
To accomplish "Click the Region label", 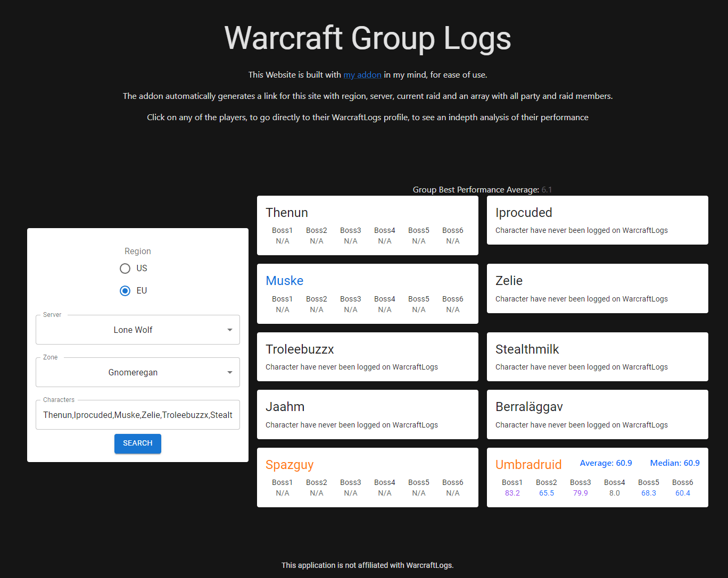I will click(138, 251).
